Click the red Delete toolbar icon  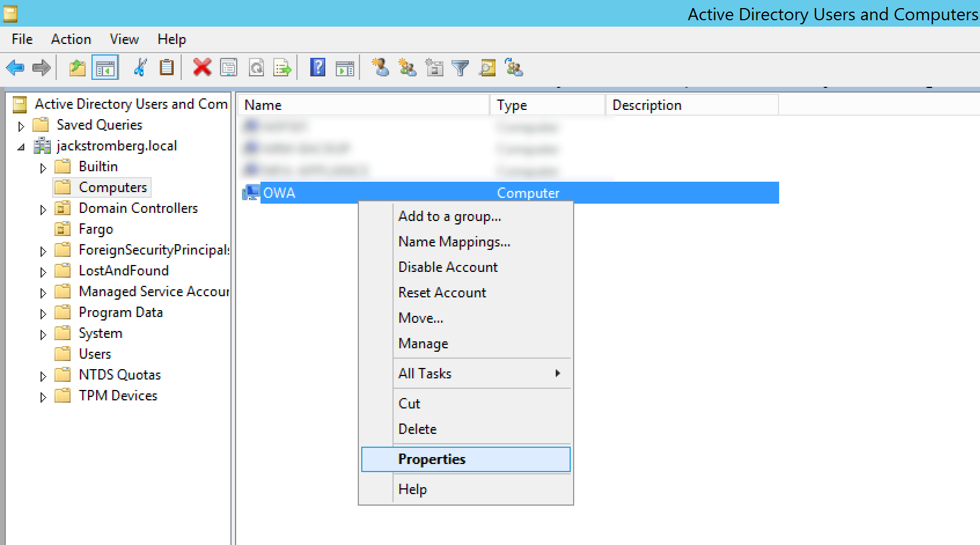pyautogui.click(x=201, y=68)
